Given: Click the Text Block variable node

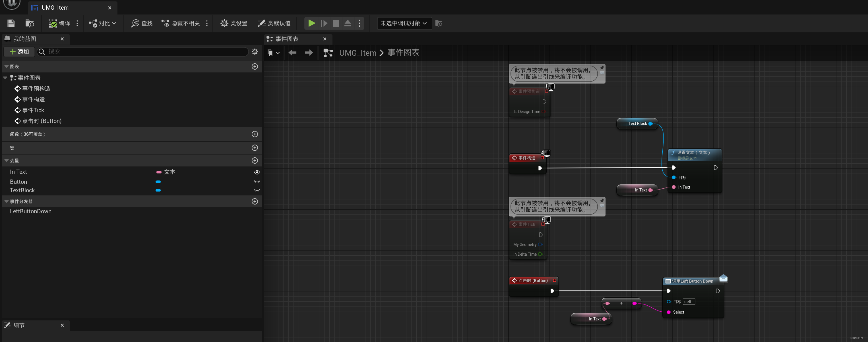Looking at the screenshot, I should tap(637, 124).
